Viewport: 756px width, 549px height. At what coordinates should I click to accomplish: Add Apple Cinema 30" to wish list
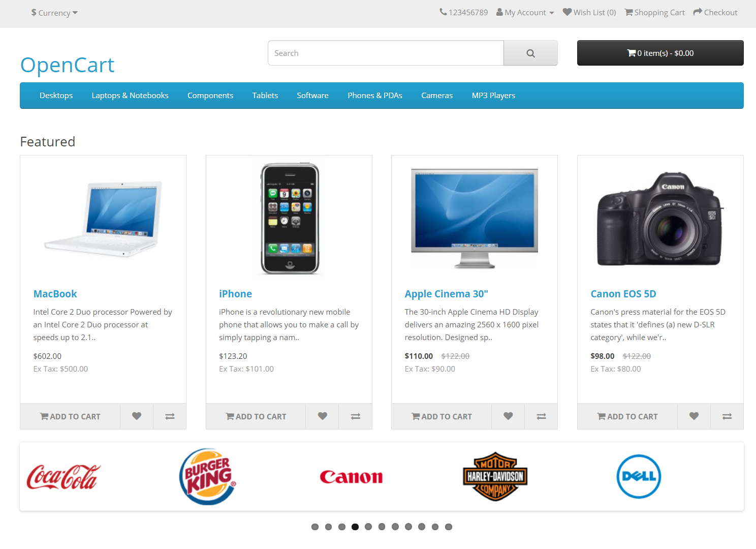pos(508,416)
